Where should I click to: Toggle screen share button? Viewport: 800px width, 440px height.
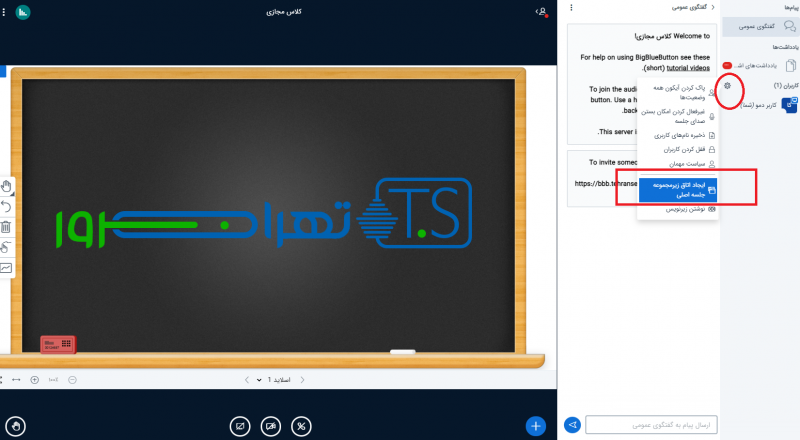(239, 426)
